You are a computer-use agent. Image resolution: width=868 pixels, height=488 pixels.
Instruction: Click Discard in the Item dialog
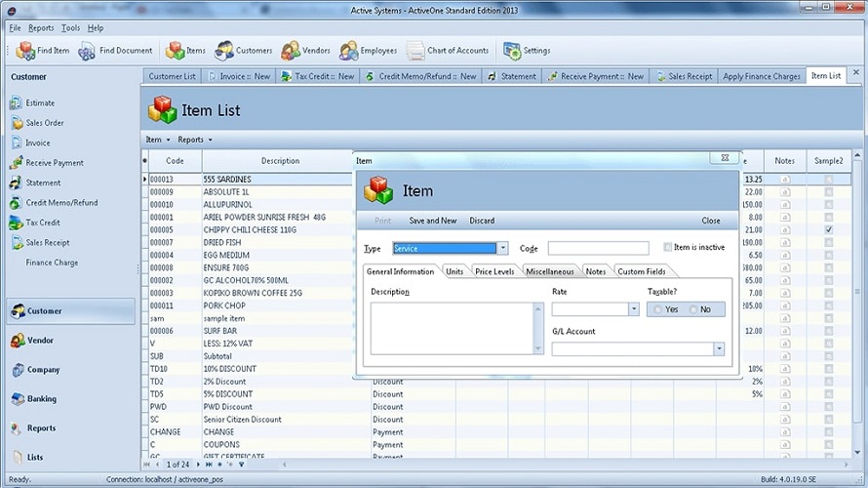coord(482,221)
